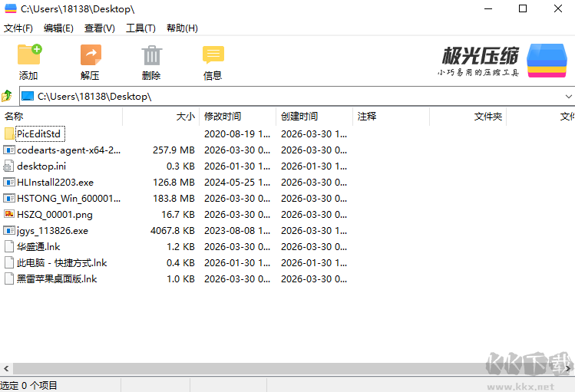Image resolution: width=575 pixels, height=392 pixels.
Task: Click the app icon in title bar
Action: point(10,8)
